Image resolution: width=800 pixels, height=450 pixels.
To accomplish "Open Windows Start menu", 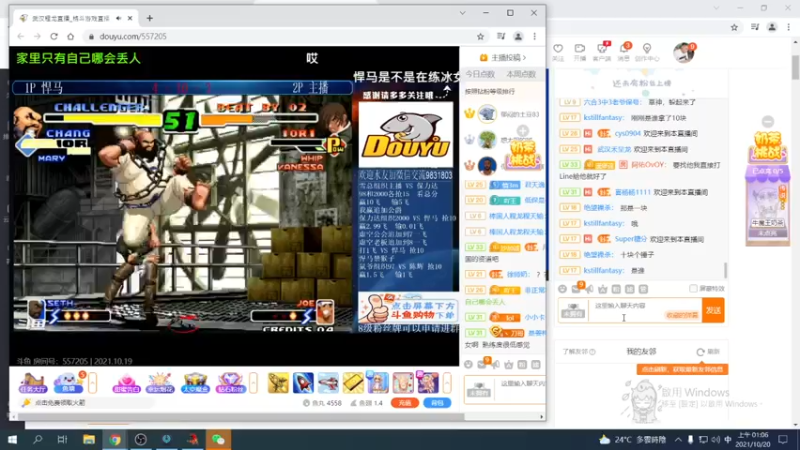I will [12, 439].
